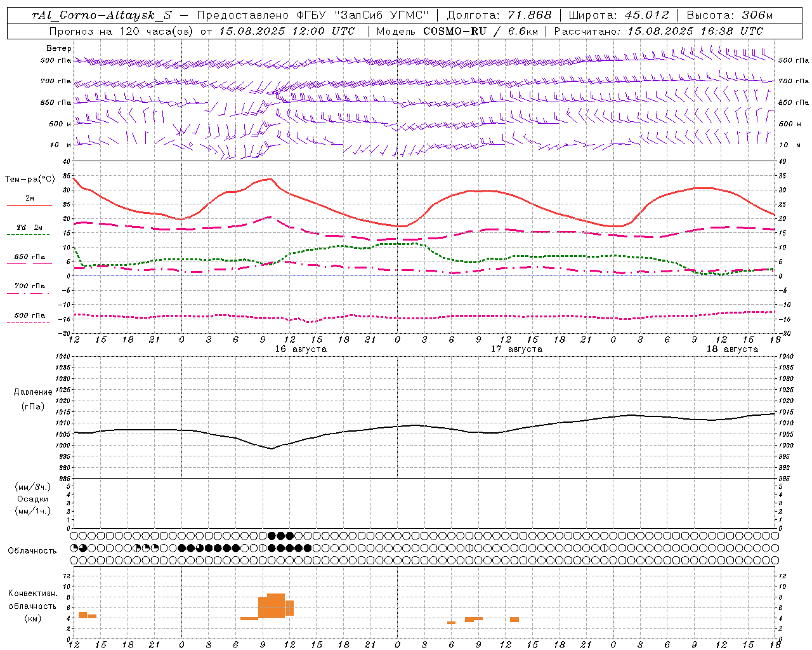Click the 17 августа date label
Viewport: 812px width, 650px height.
(x=516, y=349)
